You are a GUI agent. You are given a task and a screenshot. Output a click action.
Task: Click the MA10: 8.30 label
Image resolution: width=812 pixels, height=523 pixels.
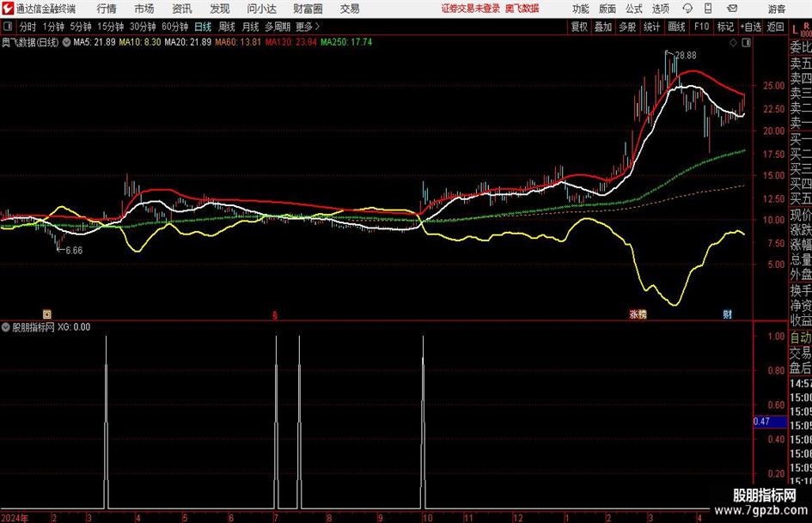pyautogui.click(x=140, y=42)
